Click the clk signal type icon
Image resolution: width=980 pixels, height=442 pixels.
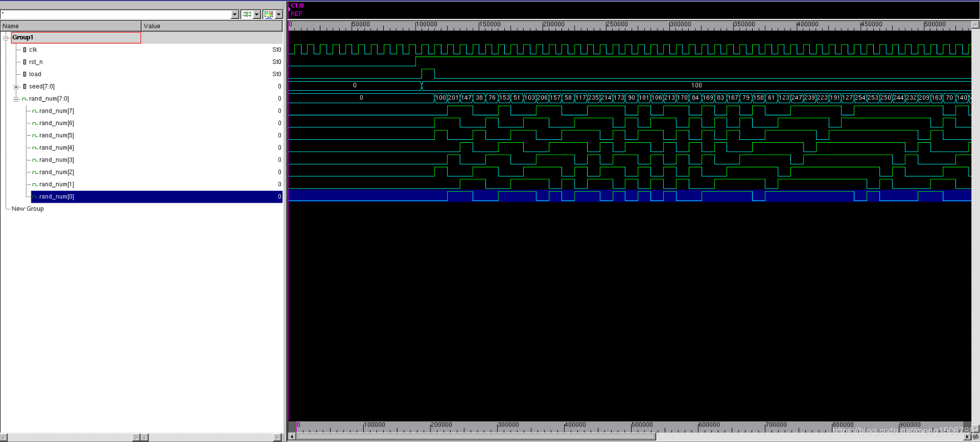(x=25, y=50)
